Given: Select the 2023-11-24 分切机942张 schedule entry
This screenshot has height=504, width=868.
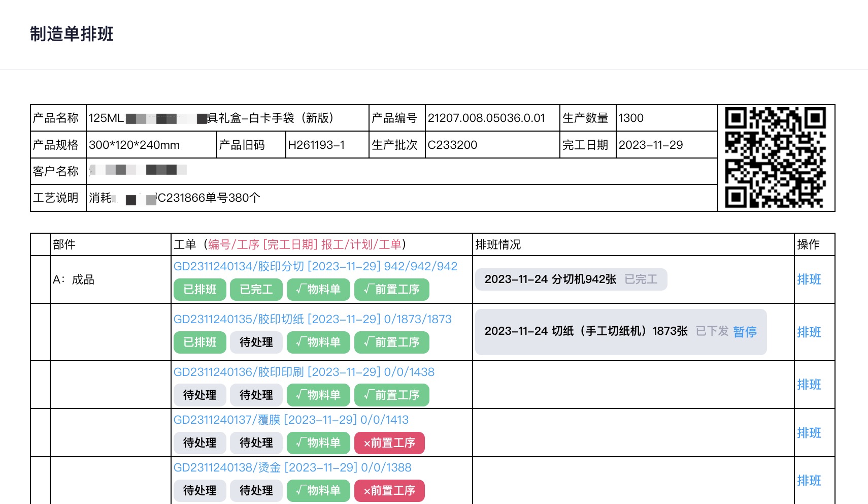Looking at the screenshot, I should [550, 279].
